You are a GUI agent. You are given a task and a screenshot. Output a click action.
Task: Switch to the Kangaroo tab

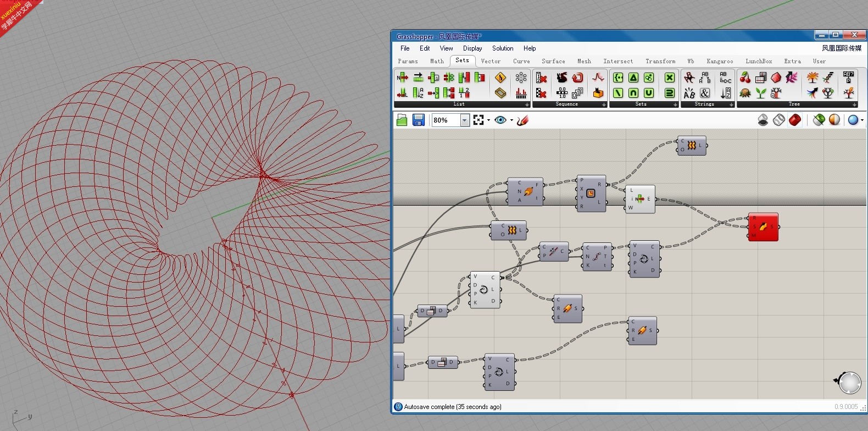click(x=720, y=61)
